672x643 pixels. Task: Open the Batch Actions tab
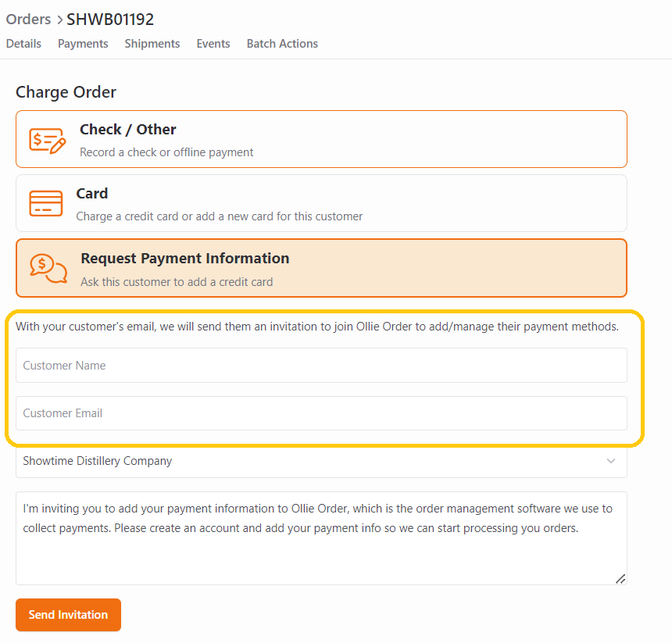point(282,44)
